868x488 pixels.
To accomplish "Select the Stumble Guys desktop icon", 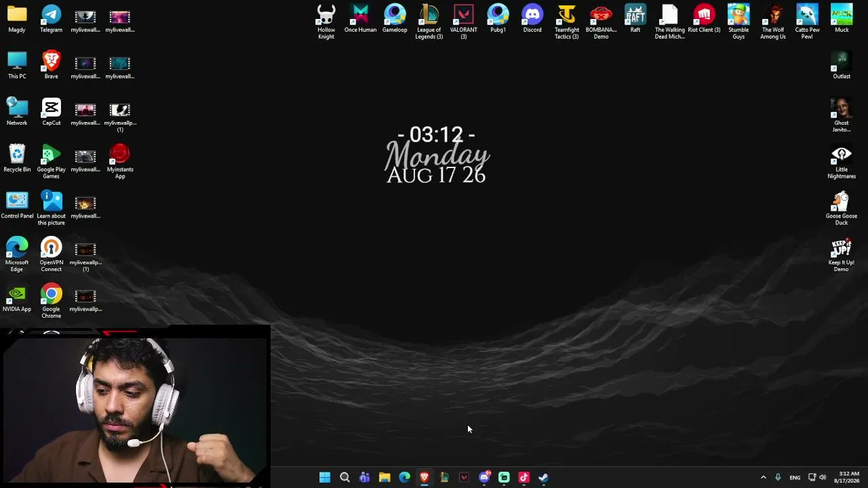I will pyautogui.click(x=738, y=22).
